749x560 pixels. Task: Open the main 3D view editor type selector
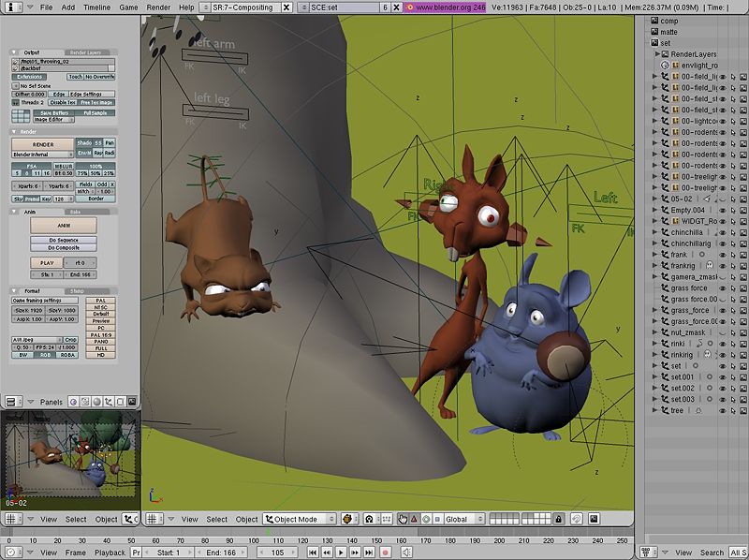(x=154, y=519)
